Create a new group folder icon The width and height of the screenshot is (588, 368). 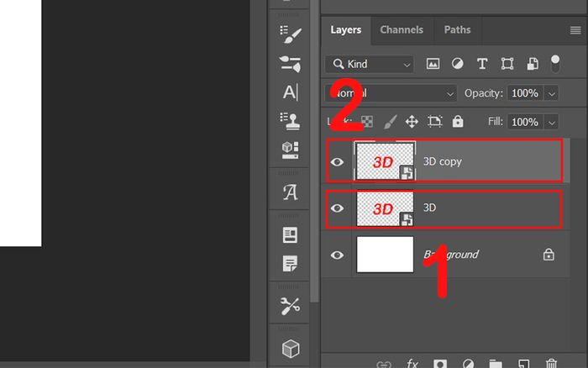[496, 364]
